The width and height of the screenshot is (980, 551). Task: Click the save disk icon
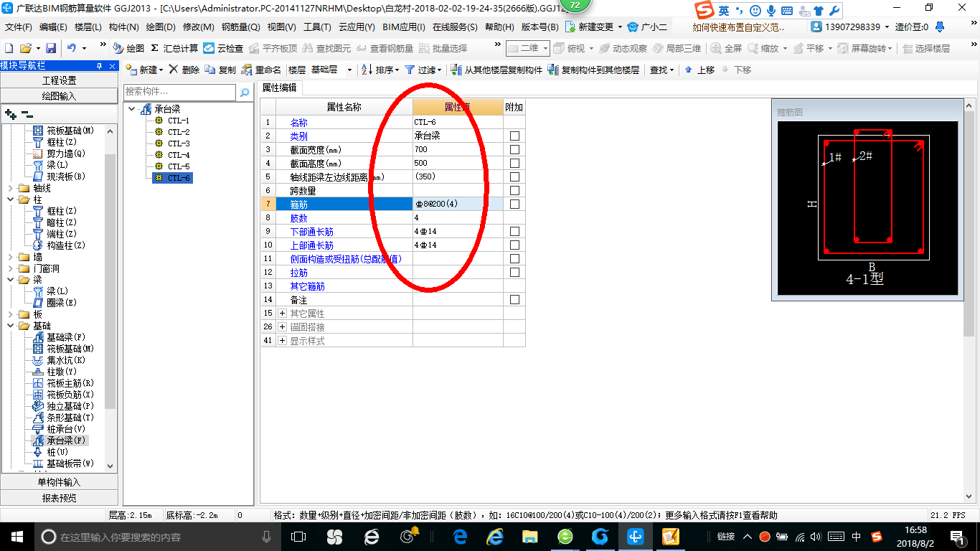click(x=51, y=48)
